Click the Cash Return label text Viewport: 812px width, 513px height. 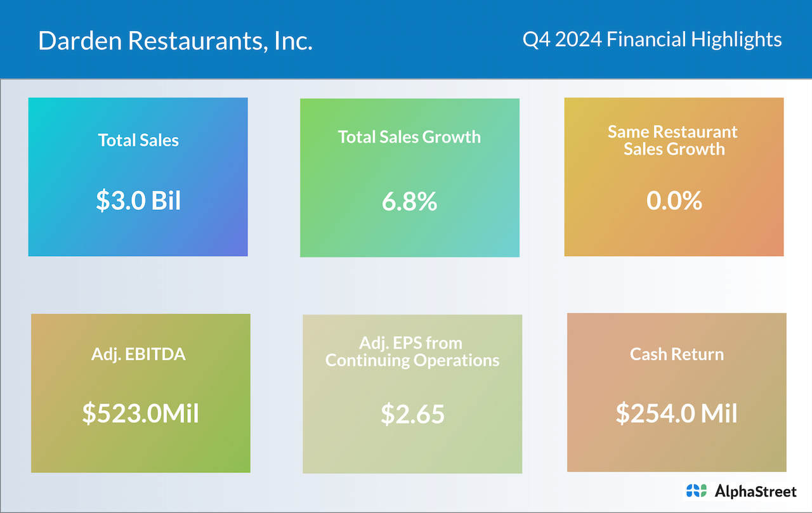(x=676, y=354)
